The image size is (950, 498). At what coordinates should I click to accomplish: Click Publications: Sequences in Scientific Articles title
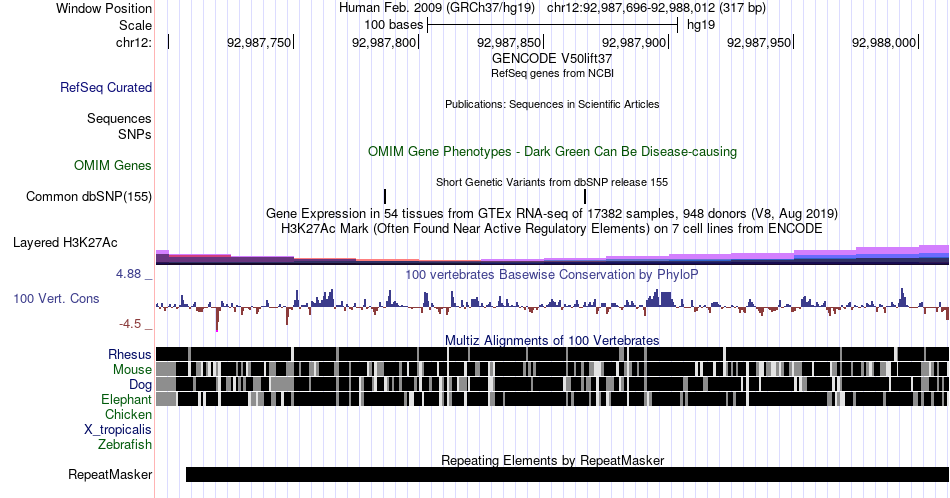pyautogui.click(x=552, y=104)
